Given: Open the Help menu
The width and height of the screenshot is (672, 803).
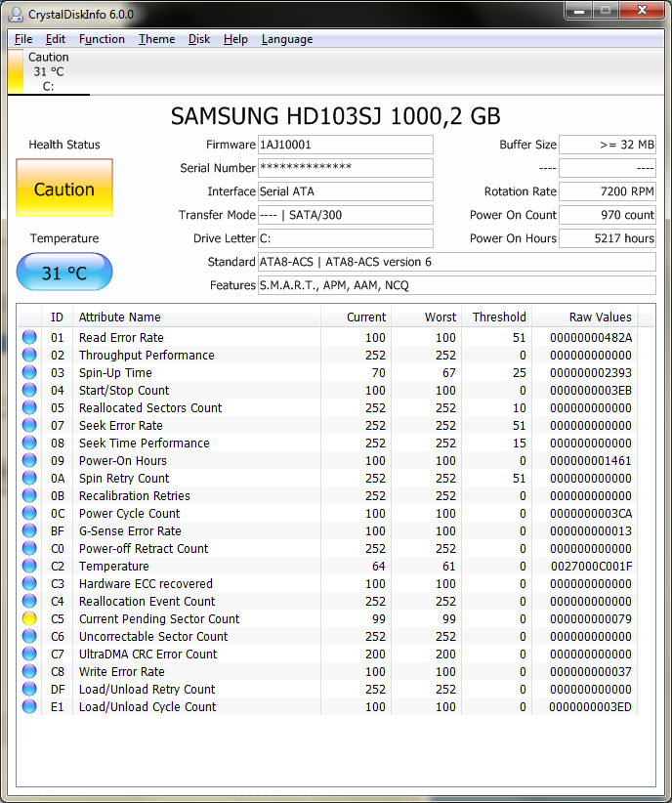Looking at the screenshot, I should [235, 39].
